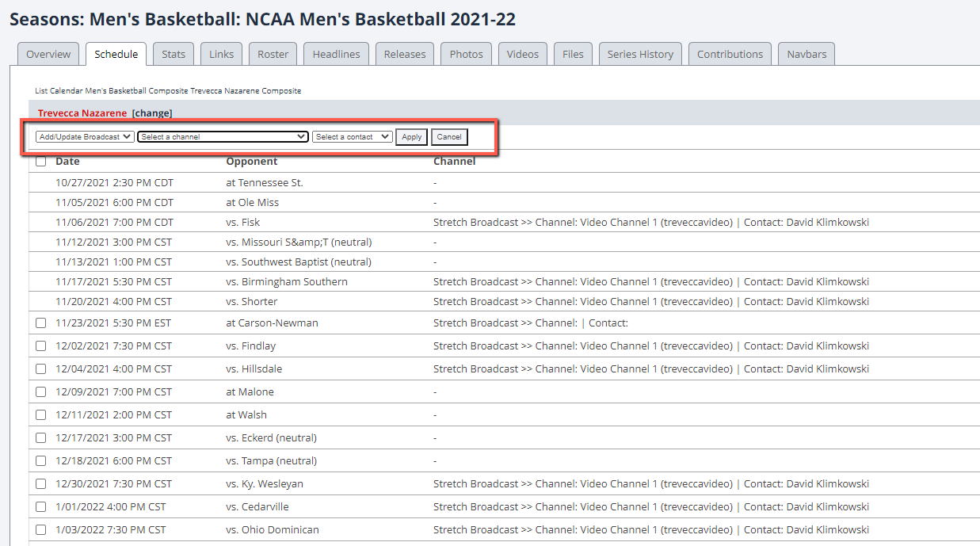Go to the Roster tab
The width and height of the screenshot is (980, 546).
point(273,54)
